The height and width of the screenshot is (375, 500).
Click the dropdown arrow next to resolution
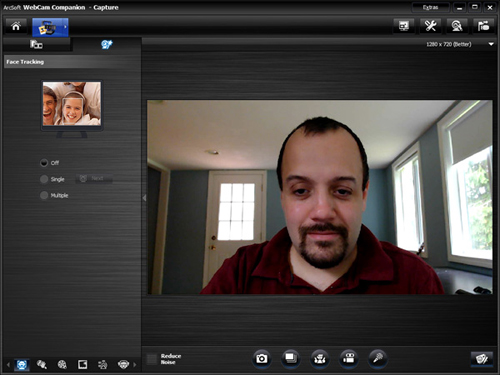[491, 44]
